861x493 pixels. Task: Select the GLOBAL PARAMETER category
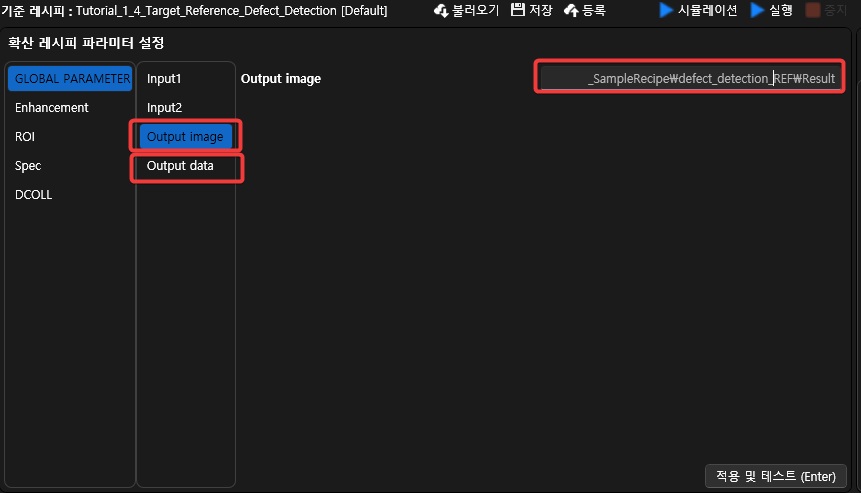(x=70, y=78)
